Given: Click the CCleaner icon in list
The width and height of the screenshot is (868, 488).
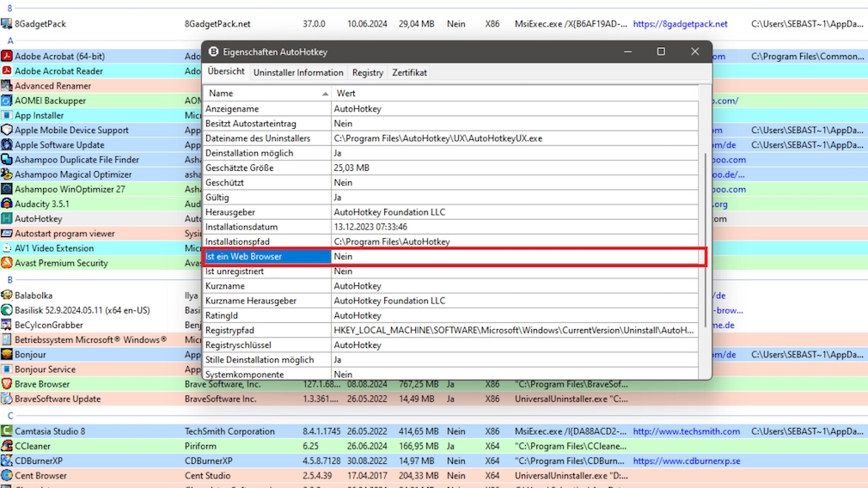Looking at the screenshot, I should tap(7, 446).
